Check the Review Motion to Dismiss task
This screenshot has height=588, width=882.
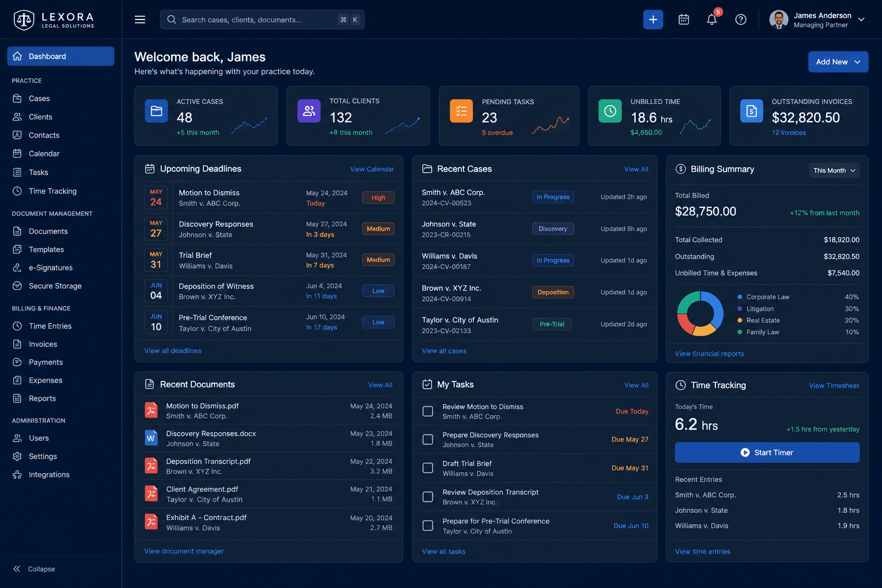[x=428, y=411]
